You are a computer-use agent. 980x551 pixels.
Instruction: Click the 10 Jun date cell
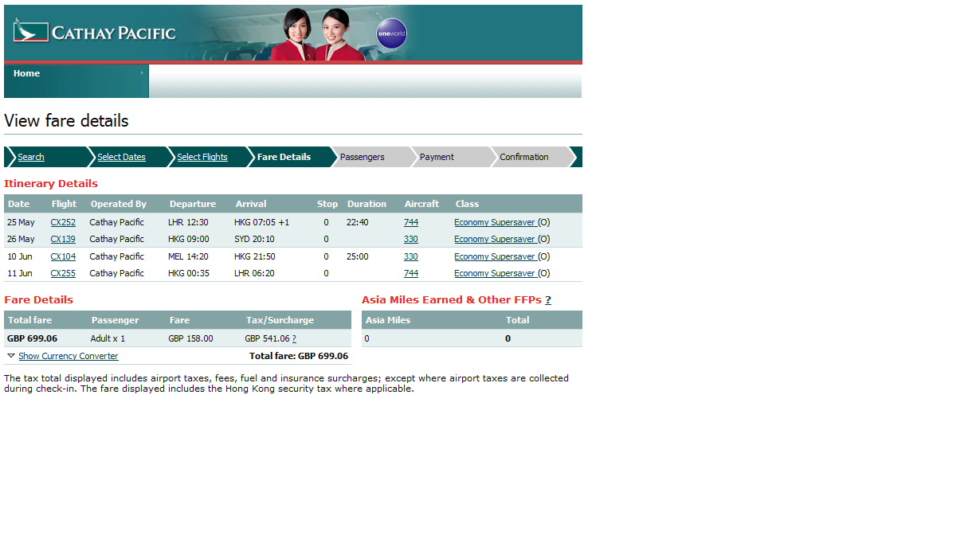click(20, 256)
